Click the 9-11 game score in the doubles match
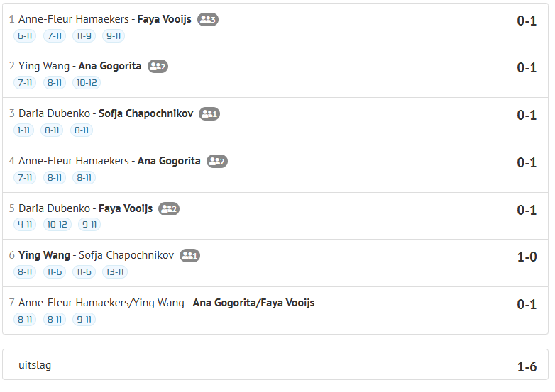Screen dimensions: 555x392 pos(84,320)
